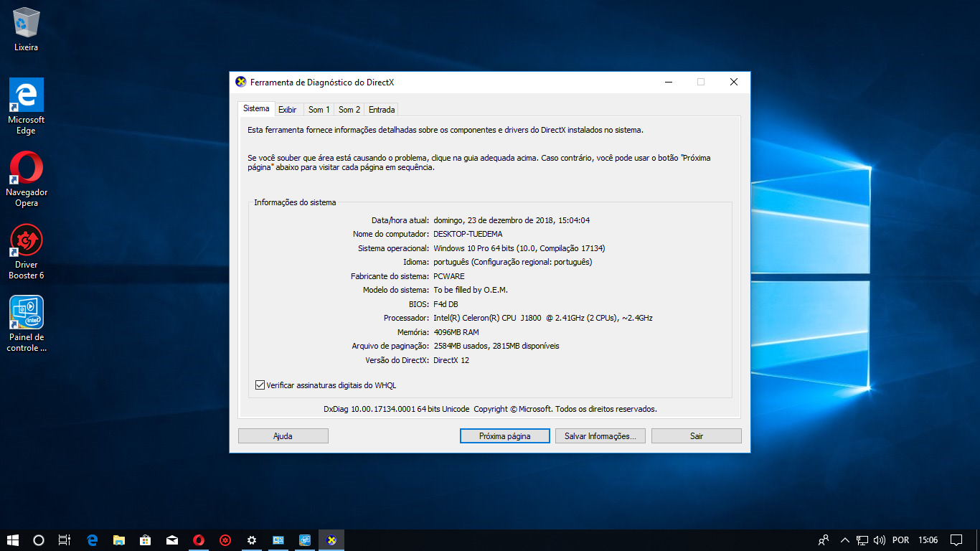Open the Driver Booster 6 desktop shortcut
Image resolution: width=980 pixels, height=551 pixels.
click(x=27, y=251)
